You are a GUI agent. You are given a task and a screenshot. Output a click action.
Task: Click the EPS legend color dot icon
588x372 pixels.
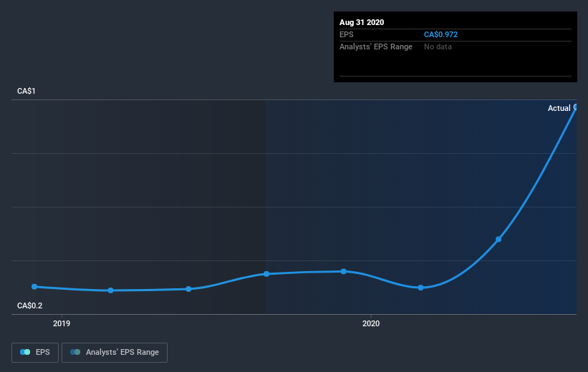(x=25, y=352)
